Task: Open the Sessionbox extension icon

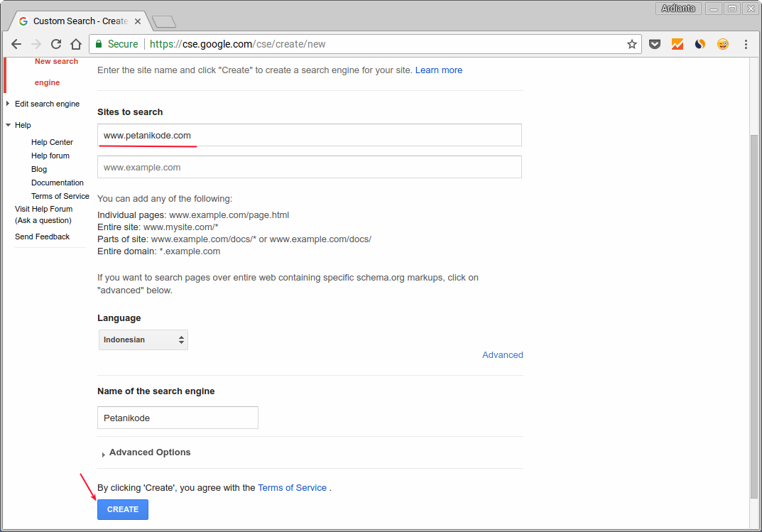Action: click(x=700, y=43)
